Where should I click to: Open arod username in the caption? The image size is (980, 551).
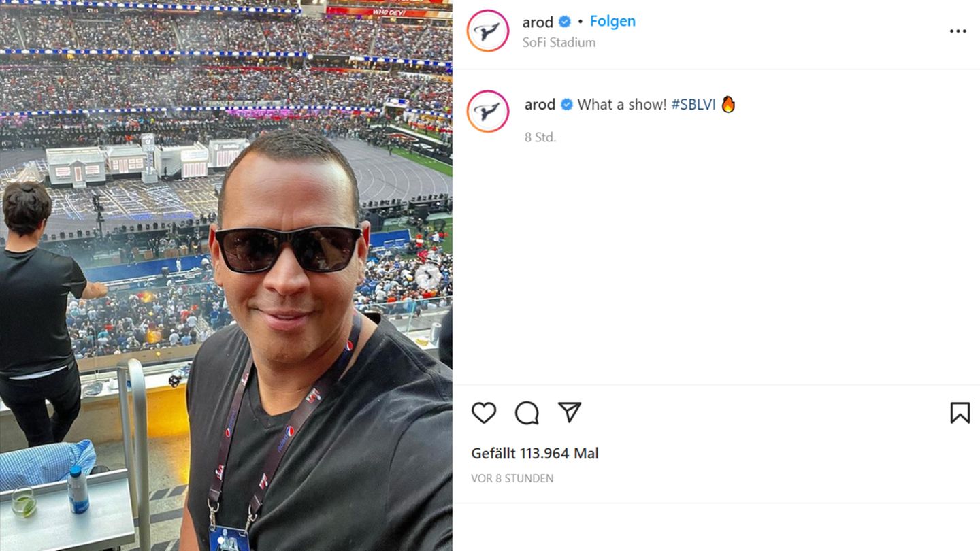(x=540, y=105)
